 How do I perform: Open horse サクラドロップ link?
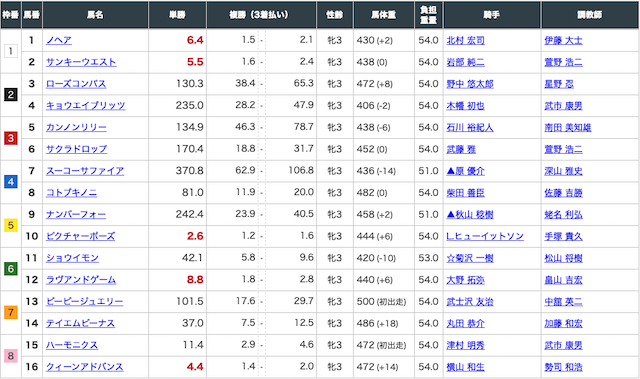click(x=76, y=149)
